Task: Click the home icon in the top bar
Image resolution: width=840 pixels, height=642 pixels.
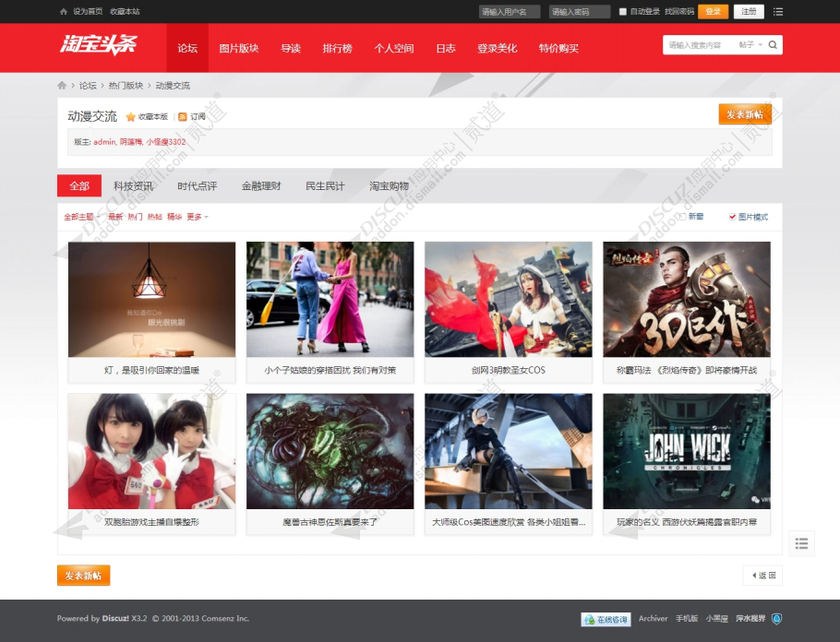Action: pos(63,11)
